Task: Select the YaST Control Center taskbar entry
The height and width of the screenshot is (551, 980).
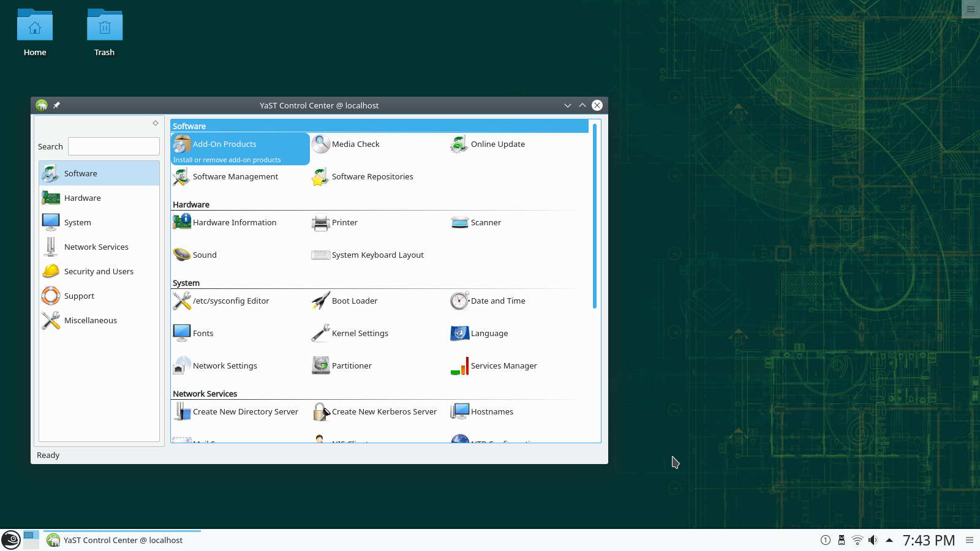Action: tap(123, 540)
